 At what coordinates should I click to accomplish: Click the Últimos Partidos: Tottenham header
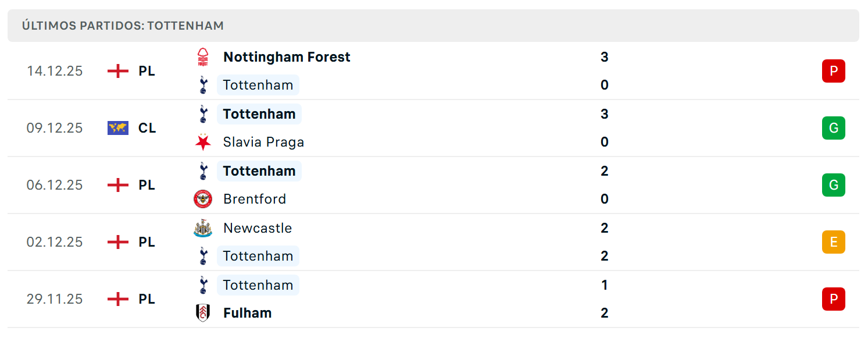(123, 26)
